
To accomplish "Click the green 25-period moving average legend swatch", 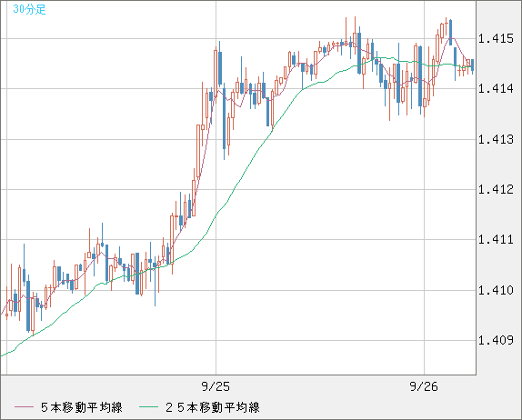I will point(148,407).
